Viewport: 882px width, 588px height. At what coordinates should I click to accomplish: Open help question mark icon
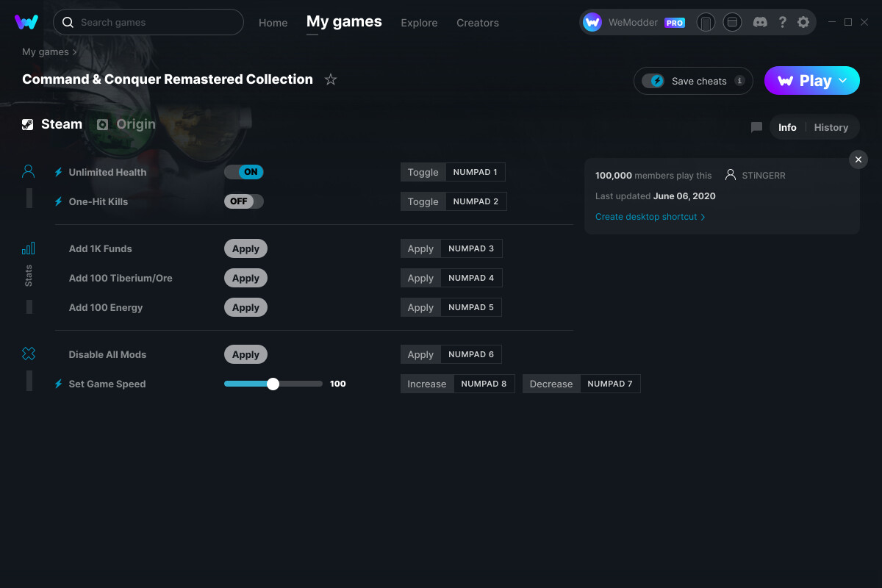click(x=782, y=22)
